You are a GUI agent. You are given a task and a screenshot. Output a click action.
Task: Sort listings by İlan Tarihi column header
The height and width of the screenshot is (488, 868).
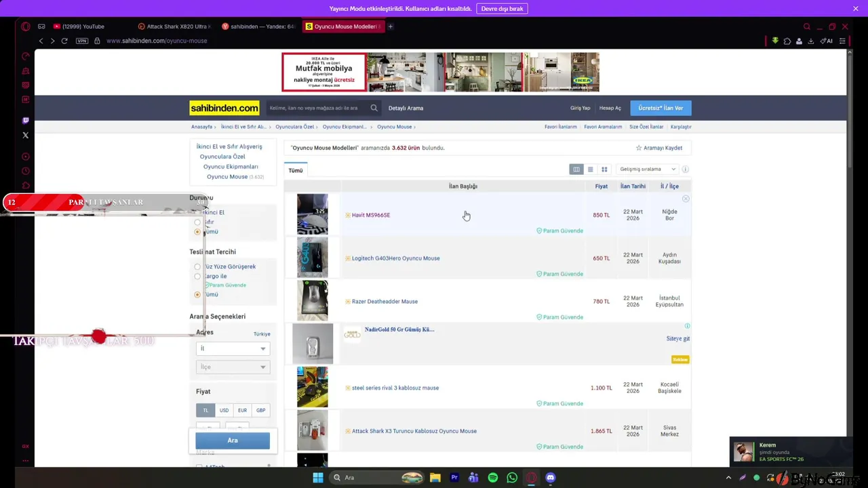[x=633, y=186]
